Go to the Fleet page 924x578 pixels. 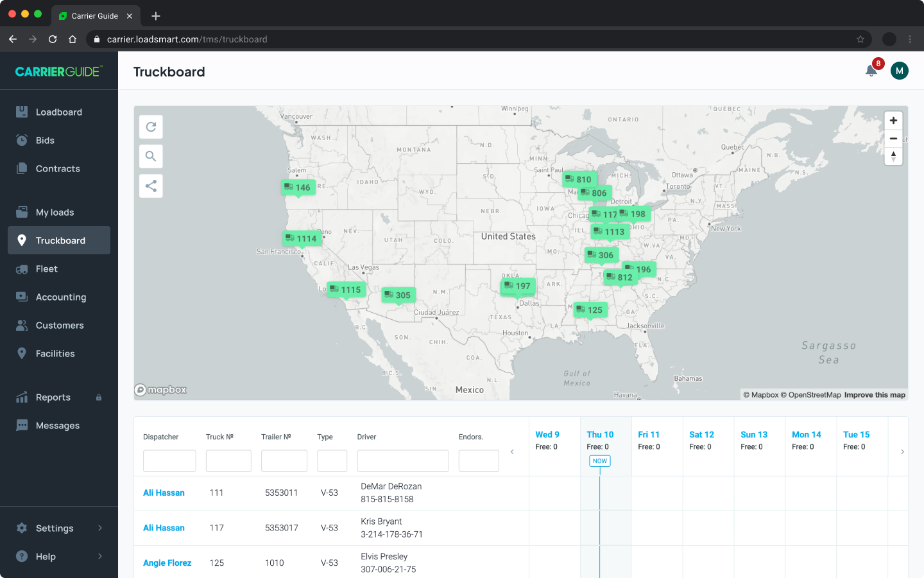[47, 268]
